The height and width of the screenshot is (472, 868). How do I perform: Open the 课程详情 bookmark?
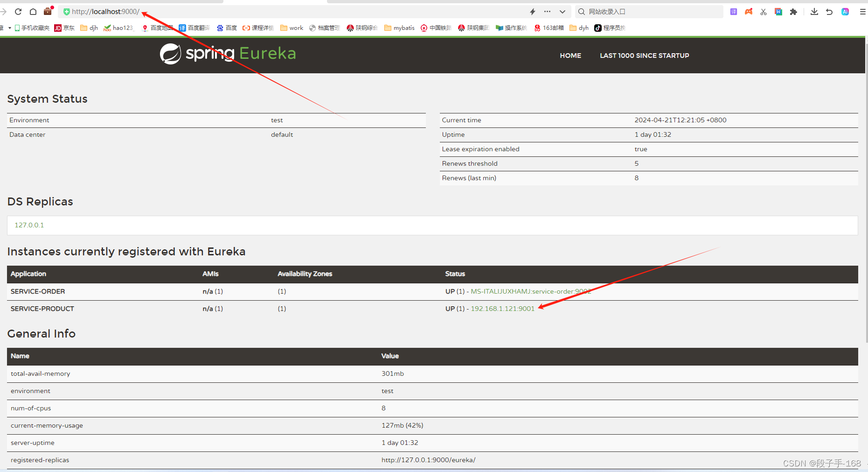pyautogui.click(x=258, y=28)
